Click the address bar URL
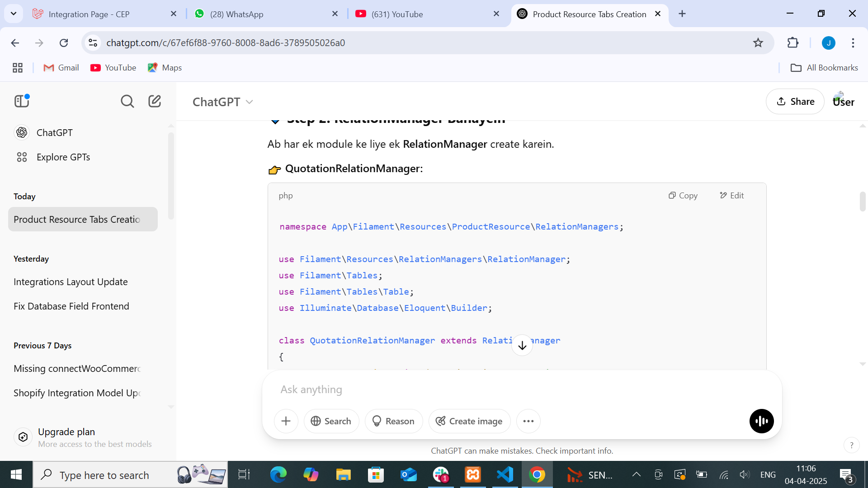Screen dimensions: 868x488 226,42
